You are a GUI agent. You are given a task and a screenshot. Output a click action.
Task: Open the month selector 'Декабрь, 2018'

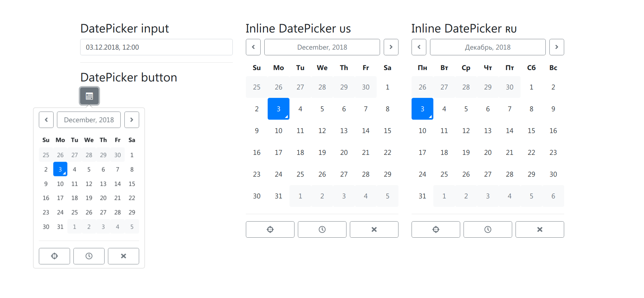pyautogui.click(x=488, y=47)
